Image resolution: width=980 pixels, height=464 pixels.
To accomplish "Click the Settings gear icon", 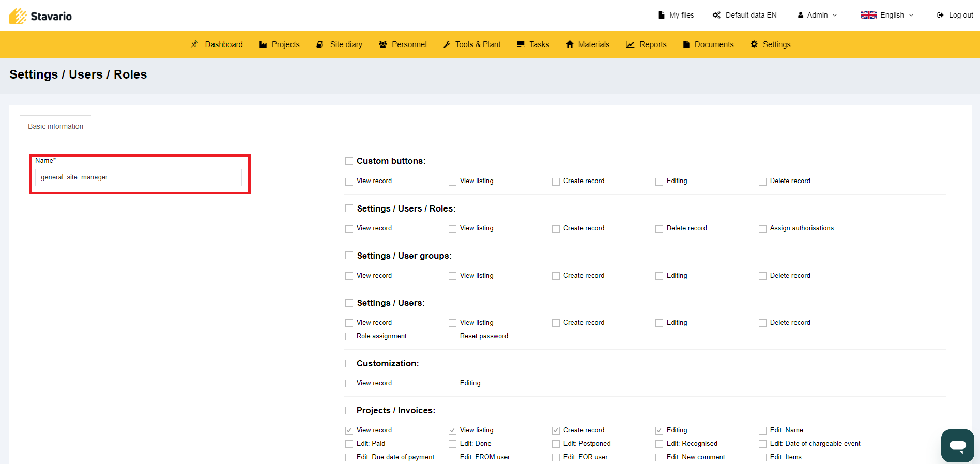I will tap(754, 44).
